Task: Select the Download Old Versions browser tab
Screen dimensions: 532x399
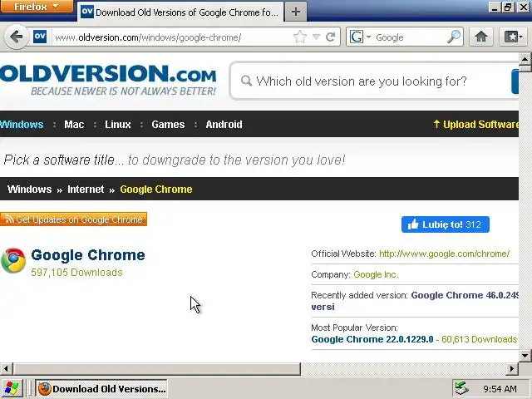Action: point(180,12)
